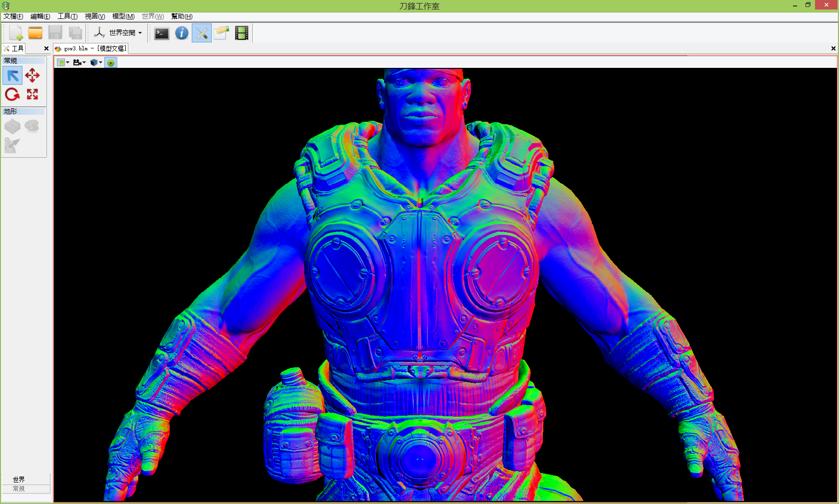The width and height of the screenshot is (839, 504).
Task: Restore down the 刀鋒工作室 window
Action: click(808, 5)
